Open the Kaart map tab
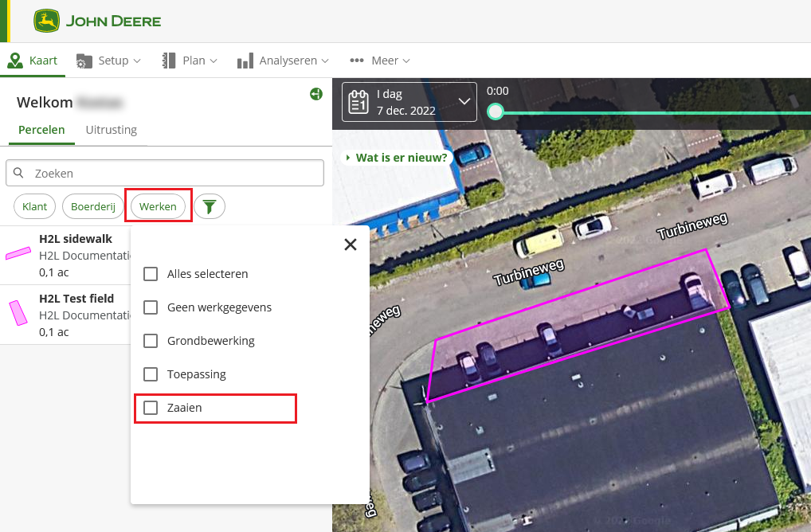The width and height of the screenshot is (811, 532). pyautogui.click(x=33, y=61)
